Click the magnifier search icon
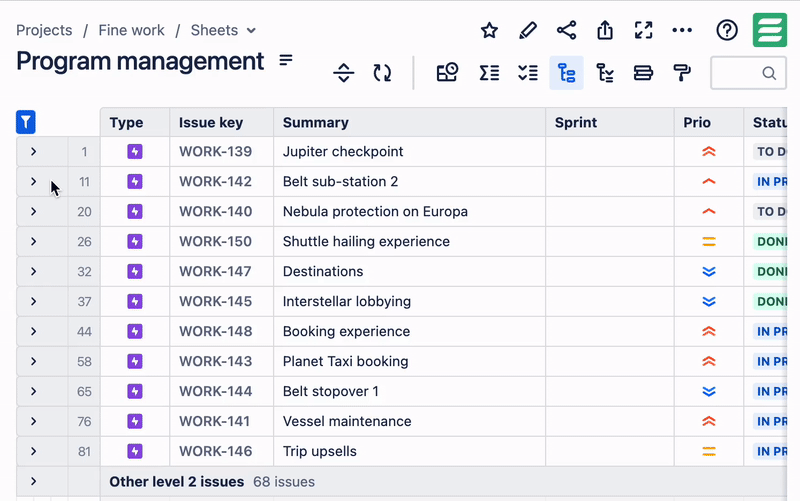This screenshot has height=501, width=800. tap(769, 73)
